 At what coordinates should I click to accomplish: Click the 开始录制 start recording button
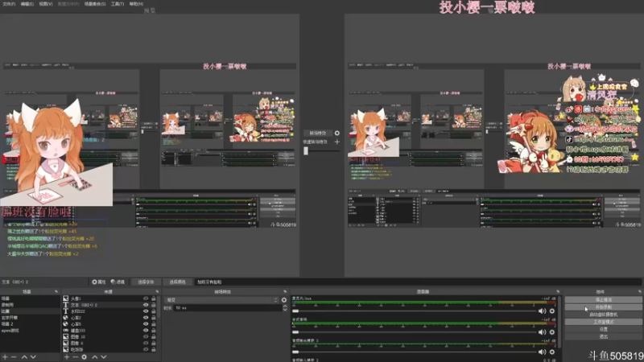coord(603,307)
